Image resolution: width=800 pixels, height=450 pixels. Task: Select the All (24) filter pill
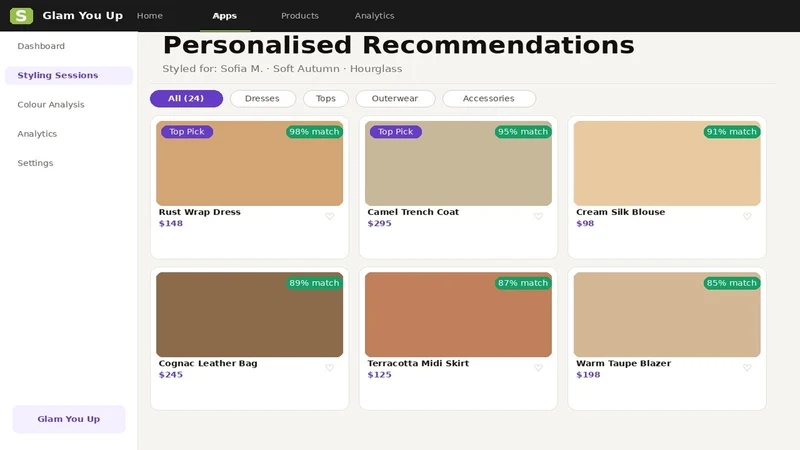point(186,98)
